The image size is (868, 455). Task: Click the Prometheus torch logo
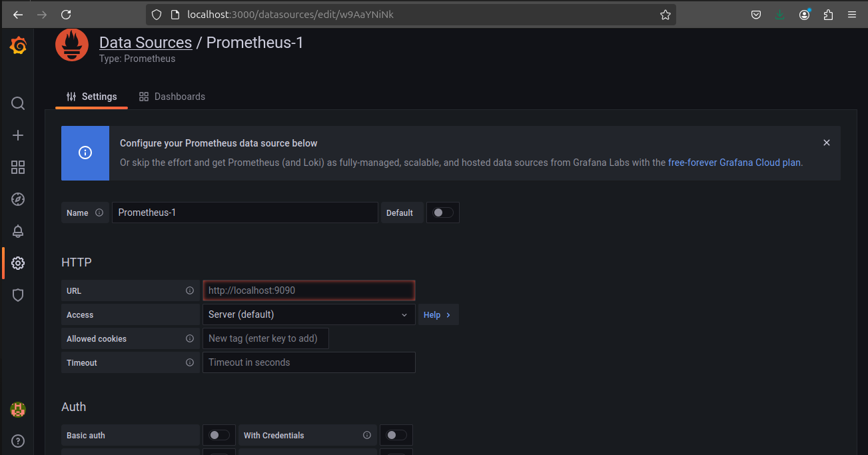72,45
